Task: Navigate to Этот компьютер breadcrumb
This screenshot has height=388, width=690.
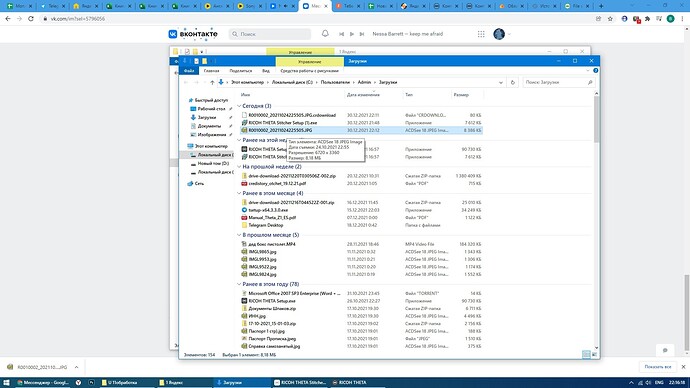Action: [247, 82]
